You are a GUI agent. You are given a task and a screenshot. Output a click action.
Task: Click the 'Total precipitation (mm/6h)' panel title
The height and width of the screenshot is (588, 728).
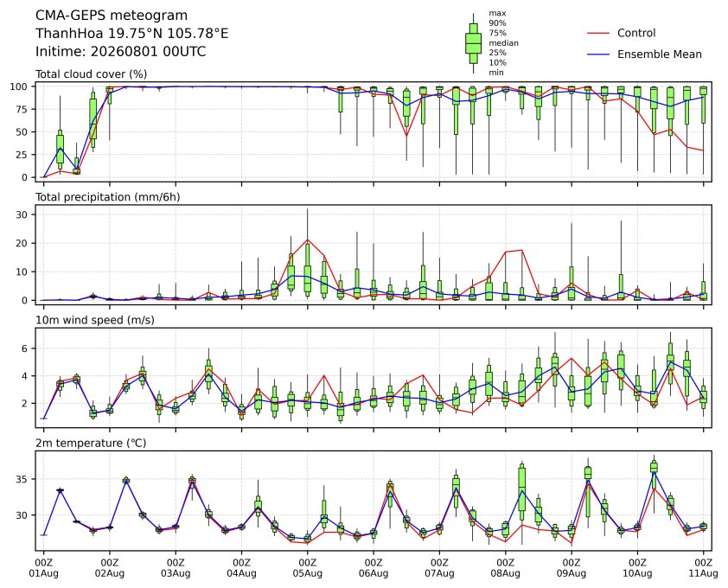[108, 197]
